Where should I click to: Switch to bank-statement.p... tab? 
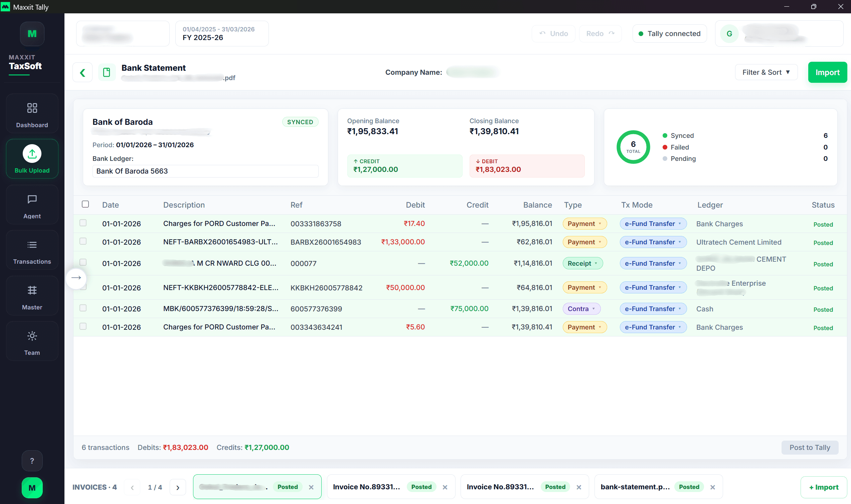pos(658,487)
